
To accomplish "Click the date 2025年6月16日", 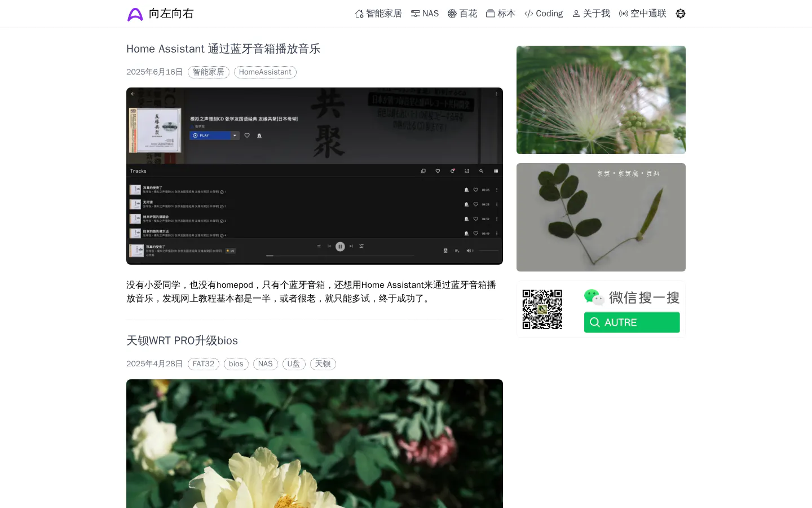I will click(155, 72).
